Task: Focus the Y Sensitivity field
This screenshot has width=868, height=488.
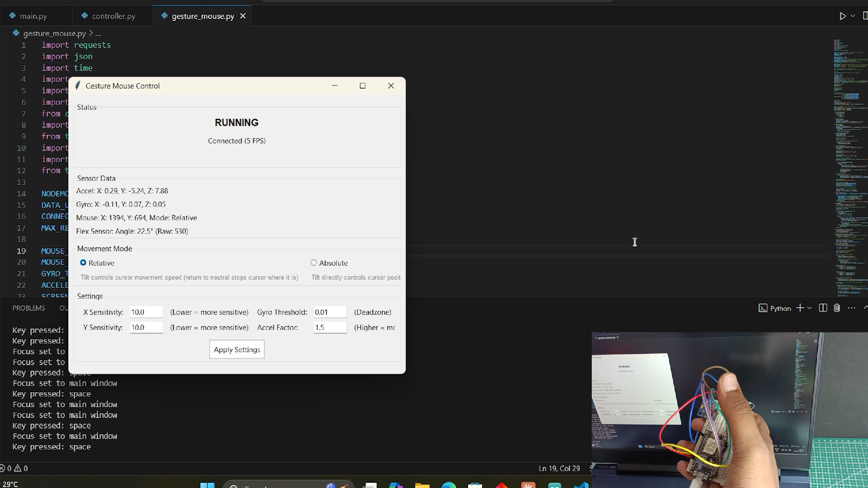Action: 146,328
